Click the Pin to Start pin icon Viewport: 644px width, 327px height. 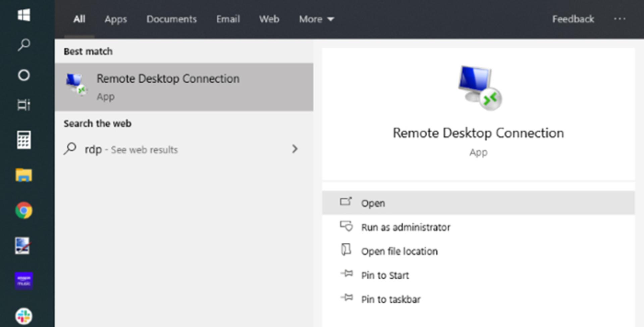[347, 274]
